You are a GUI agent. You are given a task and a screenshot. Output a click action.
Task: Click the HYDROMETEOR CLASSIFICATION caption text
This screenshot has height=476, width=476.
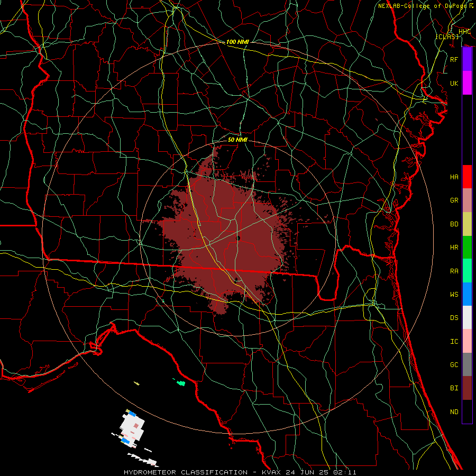(186, 472)
